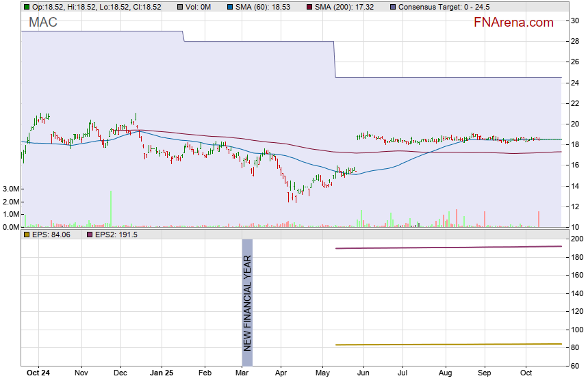Open the FNArena.com logo link
Viewport: 588px width, 387px height.
[513, 23]
